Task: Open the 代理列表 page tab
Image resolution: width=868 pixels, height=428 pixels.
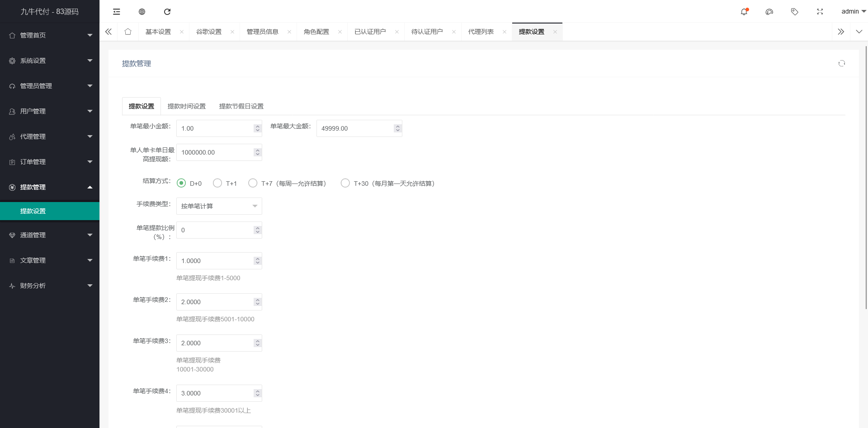Action: [x=481, y=32]
